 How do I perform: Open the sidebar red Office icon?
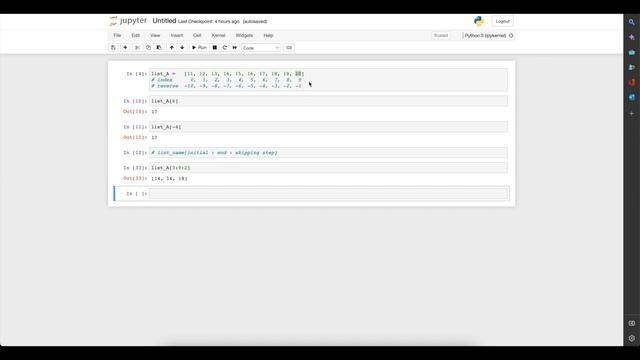tap(632, 82)
